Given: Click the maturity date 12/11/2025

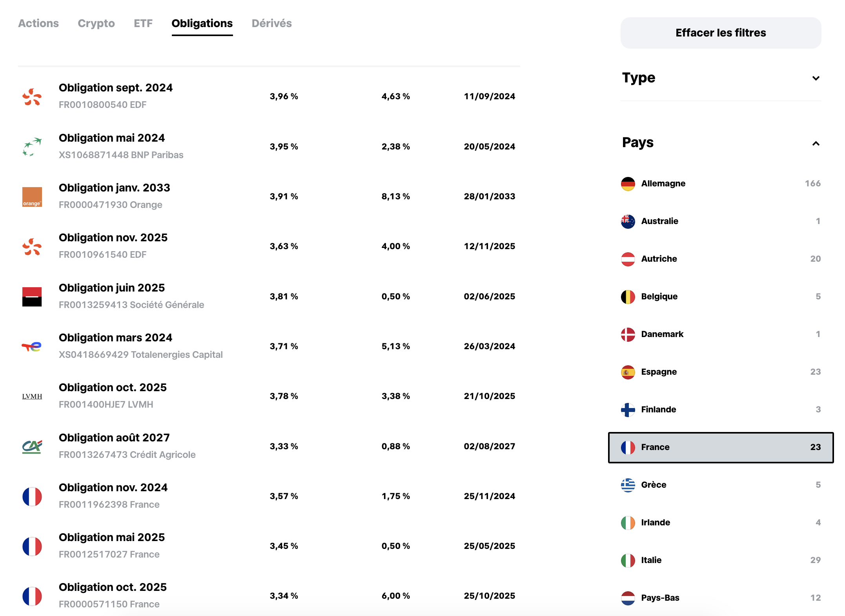Looking at the screenshot, I should coord(489,246).
